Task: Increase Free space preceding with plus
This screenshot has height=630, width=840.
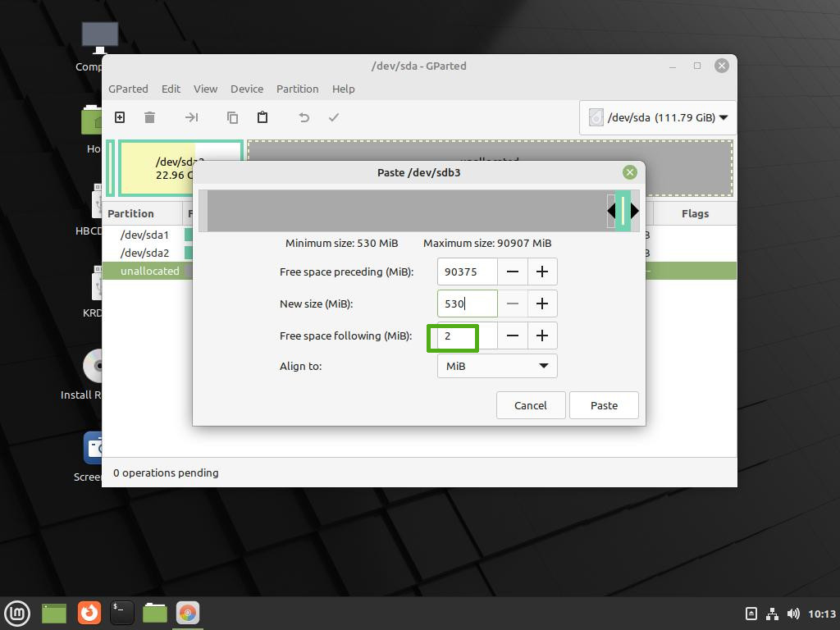Action: [541, 272]
